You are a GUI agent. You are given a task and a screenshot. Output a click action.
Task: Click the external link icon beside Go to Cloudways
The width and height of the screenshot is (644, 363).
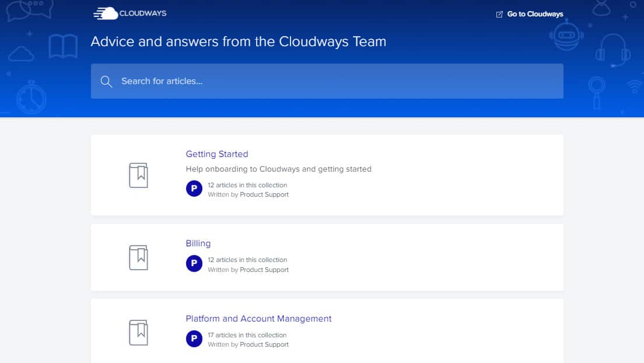pos(499,14)
